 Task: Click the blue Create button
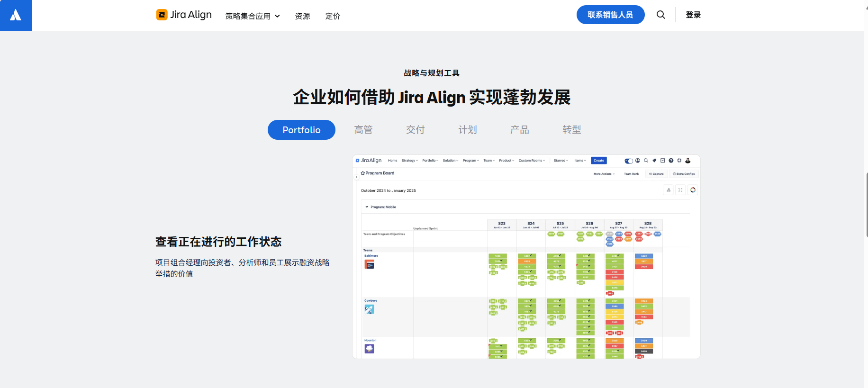(x=599, y=161)
